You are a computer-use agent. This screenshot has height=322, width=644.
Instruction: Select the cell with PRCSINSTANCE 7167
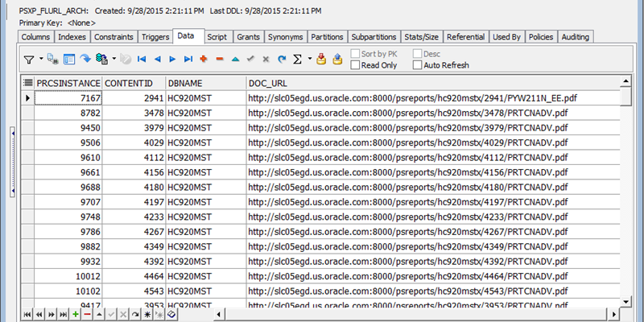68,98
